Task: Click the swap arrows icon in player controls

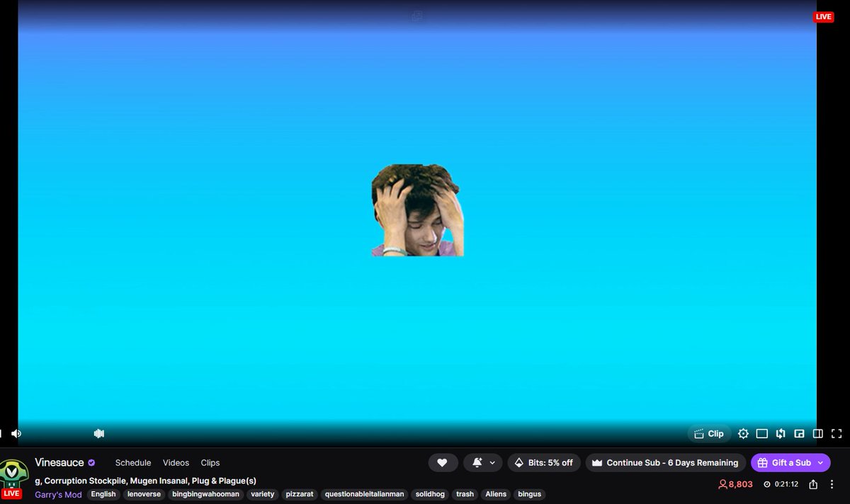Action: tap(781, 433)
